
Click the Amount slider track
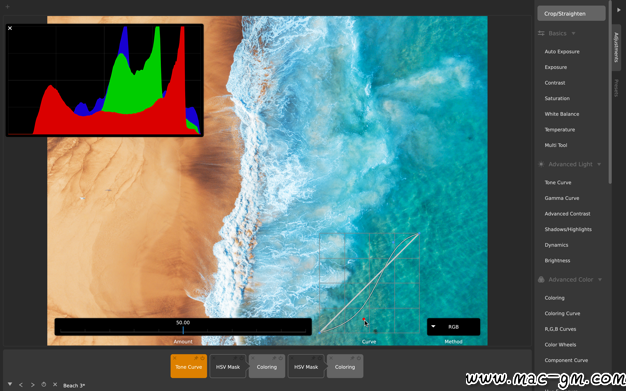click(183, 330)
